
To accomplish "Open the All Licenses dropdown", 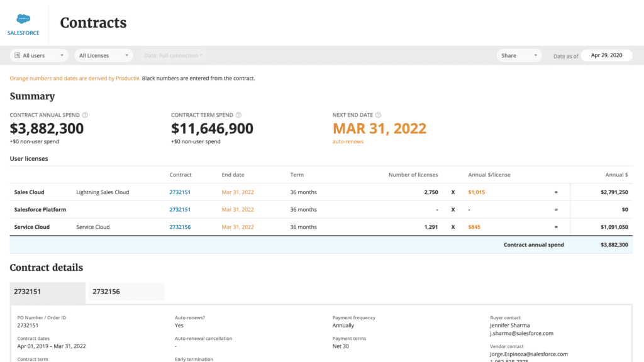I will pyautogui.click(x=104, y=55).
